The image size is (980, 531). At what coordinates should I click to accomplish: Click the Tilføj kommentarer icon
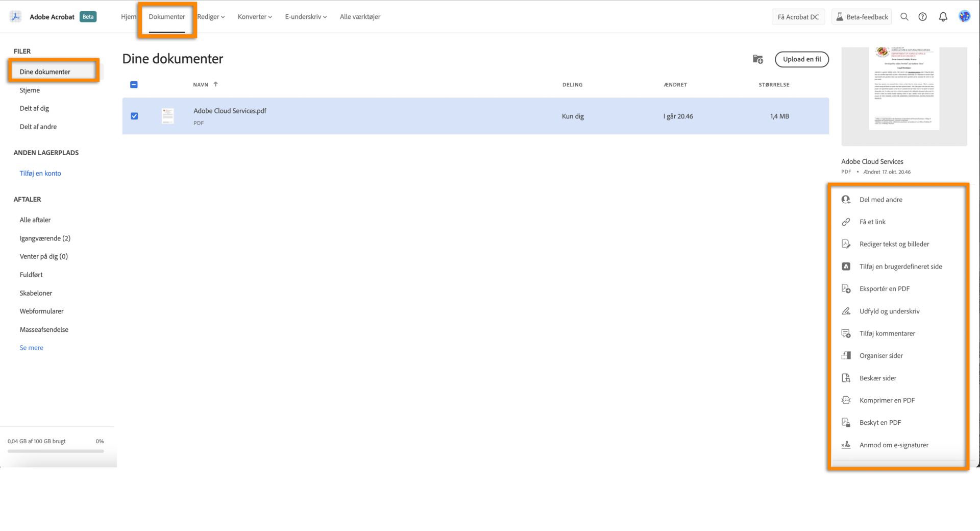click(x=846, y=333)
